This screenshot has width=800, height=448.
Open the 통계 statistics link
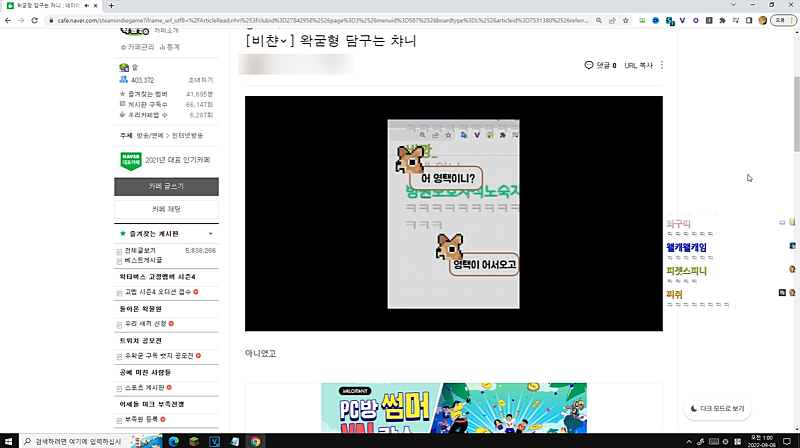(x=169, y=47)
